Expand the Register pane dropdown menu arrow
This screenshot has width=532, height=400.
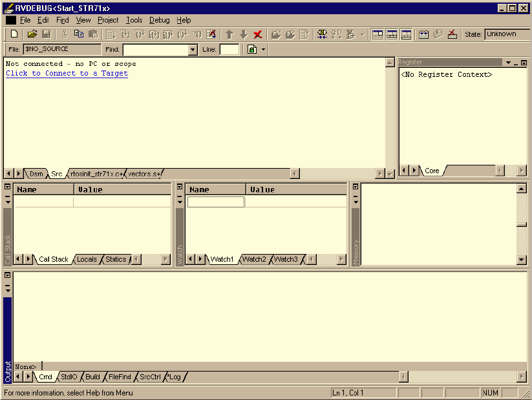coord(508,63)
